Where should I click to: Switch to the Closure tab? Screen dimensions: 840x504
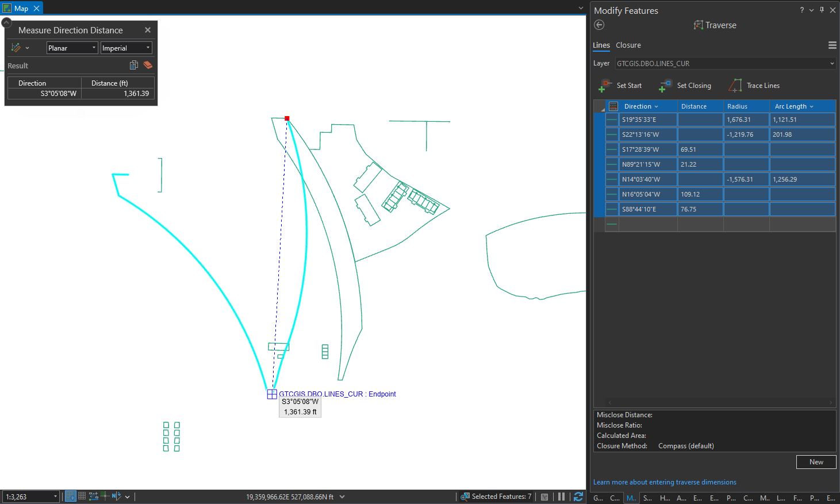(628, 45)
